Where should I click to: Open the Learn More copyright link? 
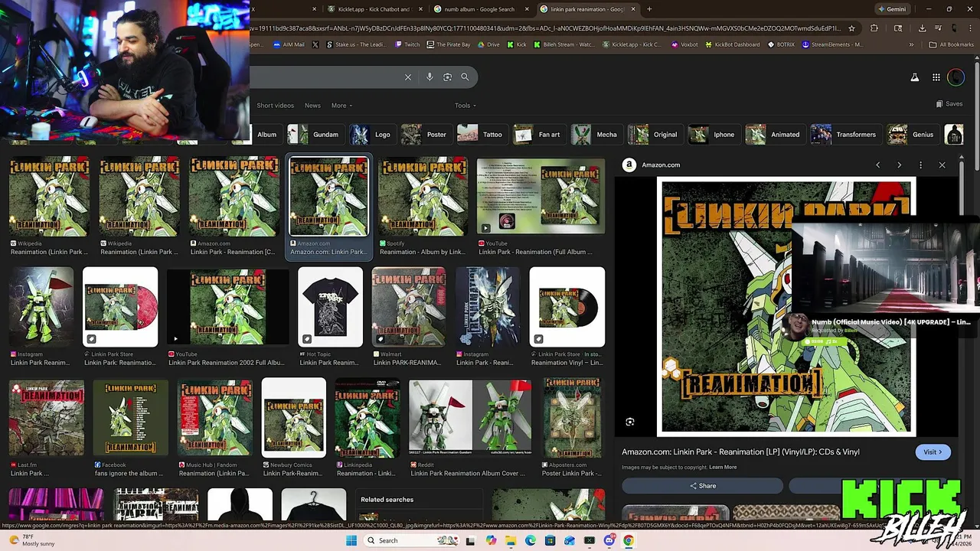[x=723, y=467]
